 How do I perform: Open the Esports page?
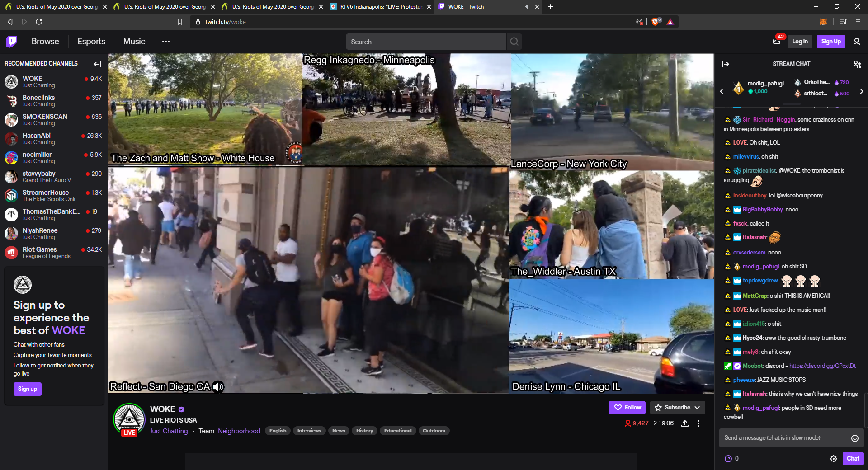[x=91, y=42]
